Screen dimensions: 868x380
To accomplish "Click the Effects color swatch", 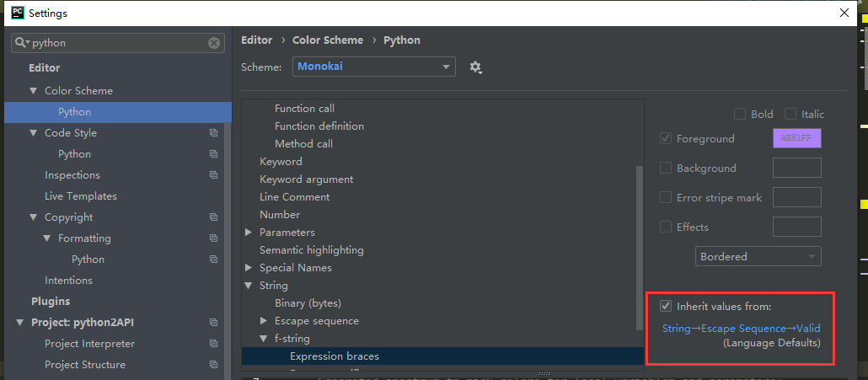I will [x=796, y=227].
